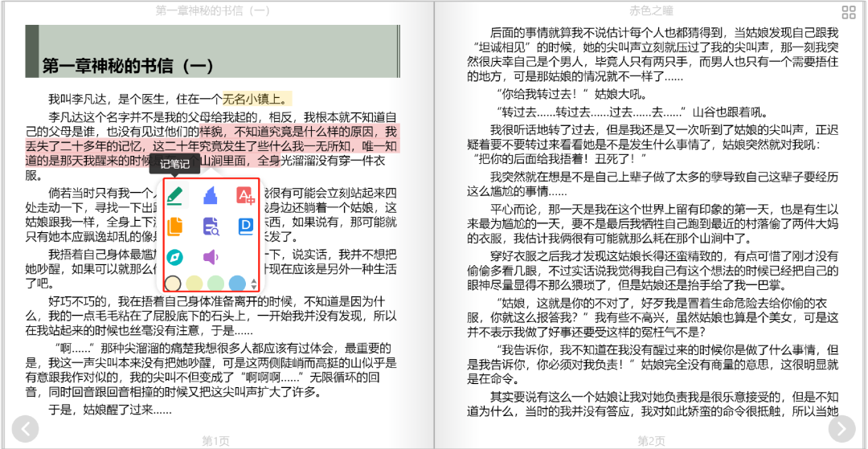The height and width of the screenshot is (449, 868).
Task: Pick the cream beige highlight color
Action: pyautogui.click(x=174, y=284)
